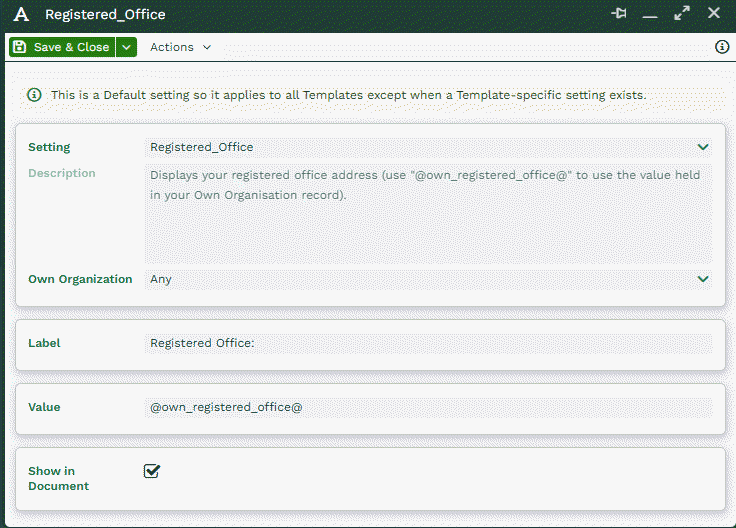Minimize the Registered_Office window
This screenshot has height=528, width=736.
pos(650,16)
